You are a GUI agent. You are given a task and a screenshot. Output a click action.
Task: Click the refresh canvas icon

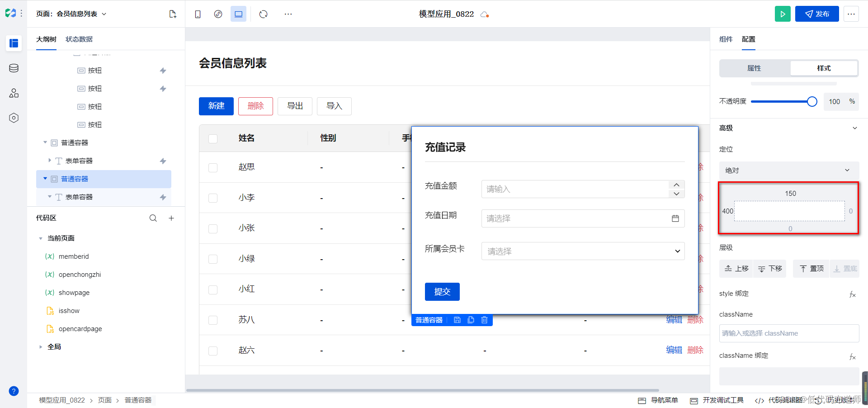[264, 14]
